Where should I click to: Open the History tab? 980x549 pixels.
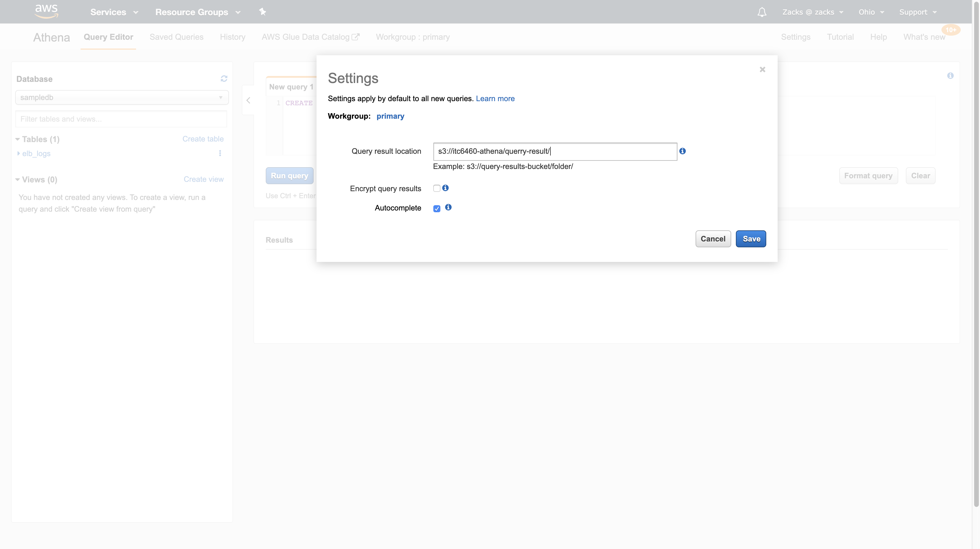click(232, 37)
